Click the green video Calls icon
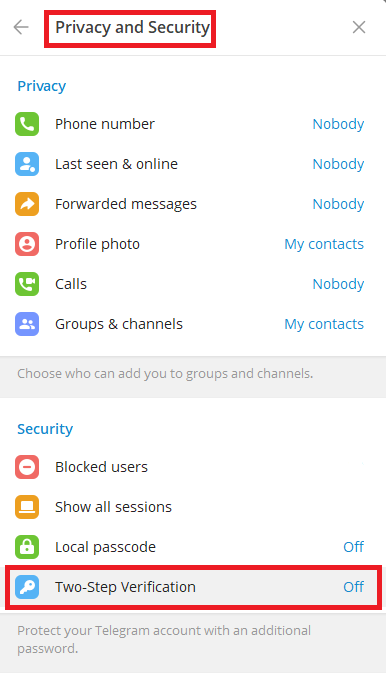This screenshot has height=679, width=386. click(27, 284)
